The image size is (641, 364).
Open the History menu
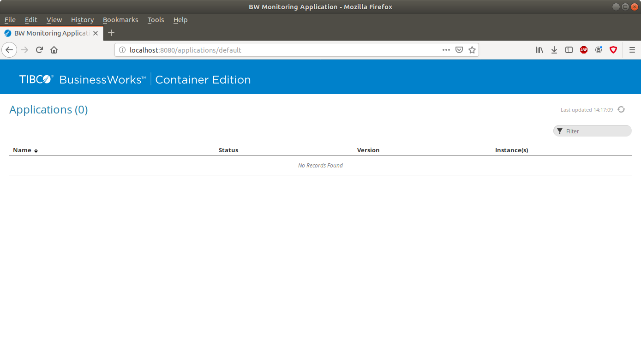[x=82, y=20]
